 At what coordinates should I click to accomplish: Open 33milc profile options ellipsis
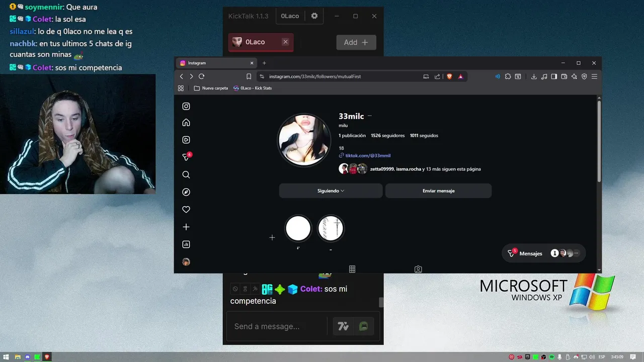tap(369, 116)
